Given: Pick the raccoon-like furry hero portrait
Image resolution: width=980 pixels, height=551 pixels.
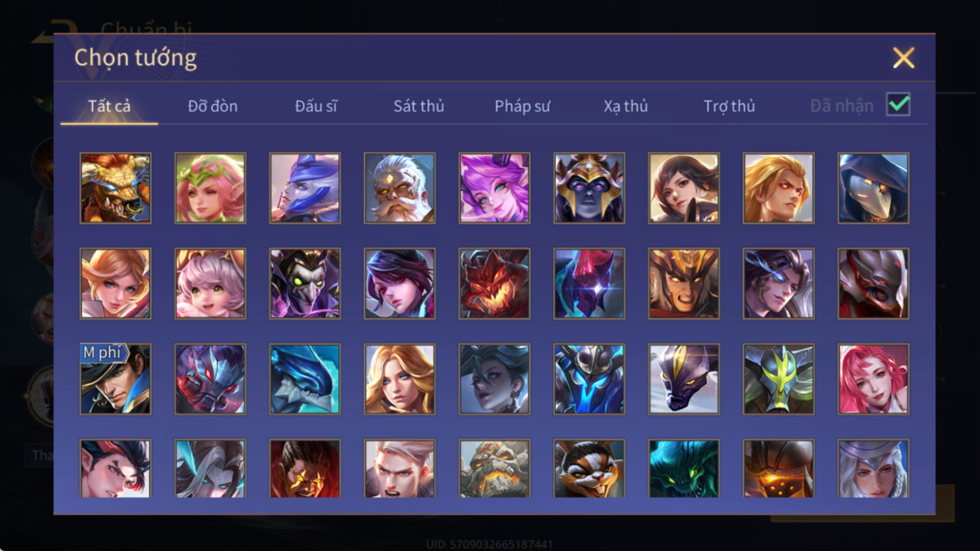Looking at the screenshot, I should click(589, 468).
